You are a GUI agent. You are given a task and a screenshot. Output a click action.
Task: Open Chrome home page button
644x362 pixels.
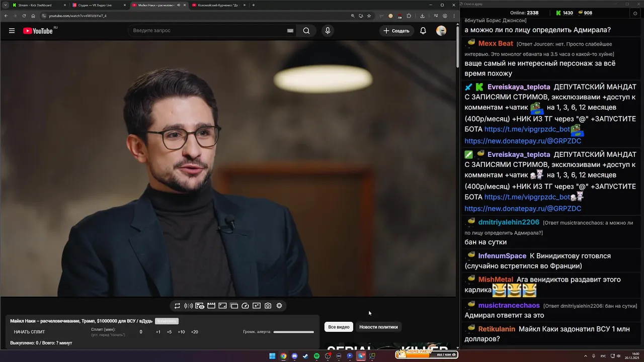point(33,16)
